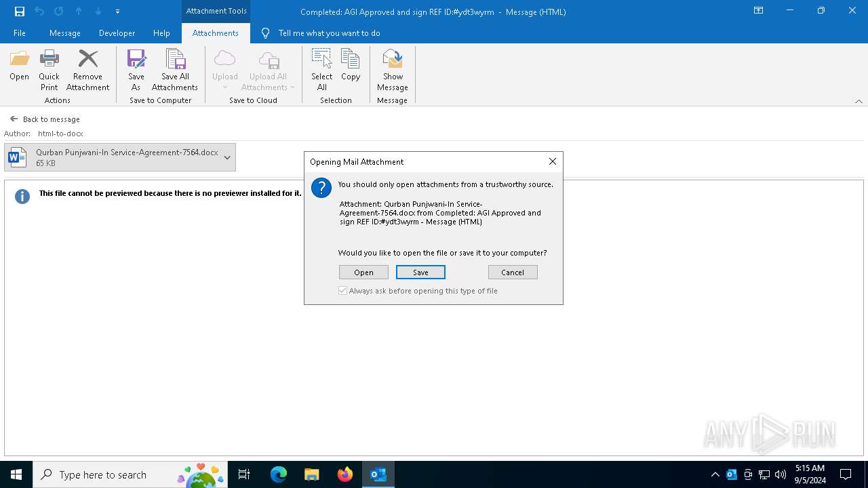Click the lightbulb Tell me icon
This screenshot has width=868, height=488.
point(265,33)
